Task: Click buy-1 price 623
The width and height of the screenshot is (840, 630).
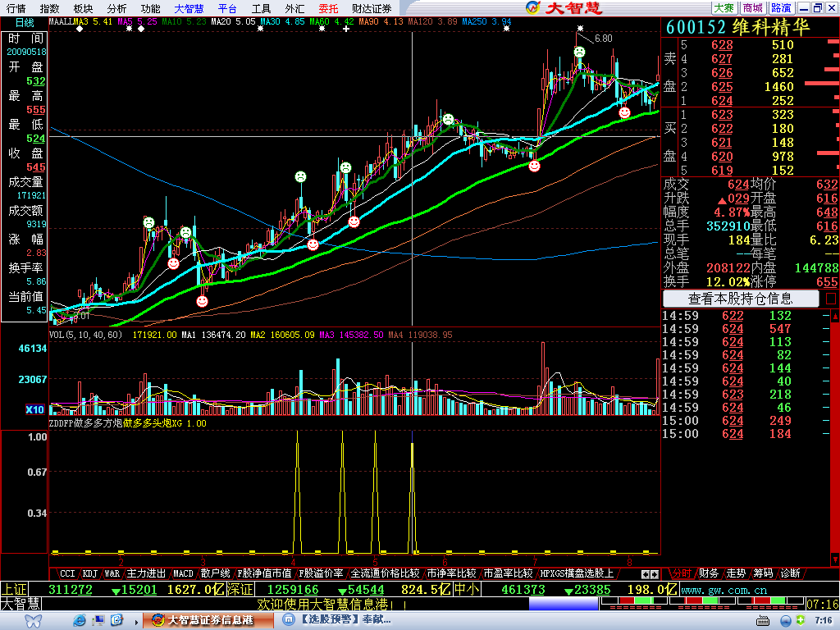Action: point(722,115)
